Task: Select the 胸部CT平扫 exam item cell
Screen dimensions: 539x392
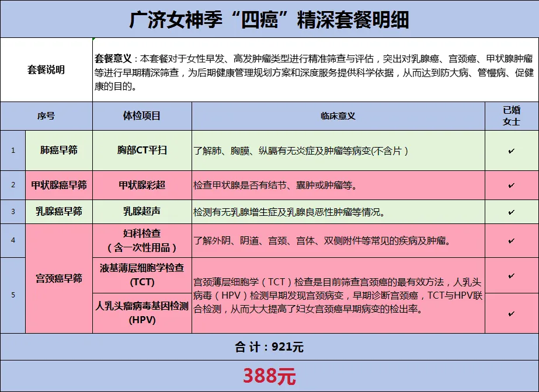Action: click(142, 150)
